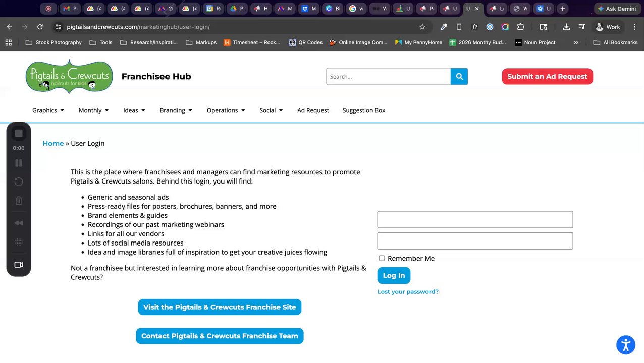Image resolution: width=644 pixels, height=363 pixels.
Task: Bookmark this page with the star icon
Action: coord(422,27)
